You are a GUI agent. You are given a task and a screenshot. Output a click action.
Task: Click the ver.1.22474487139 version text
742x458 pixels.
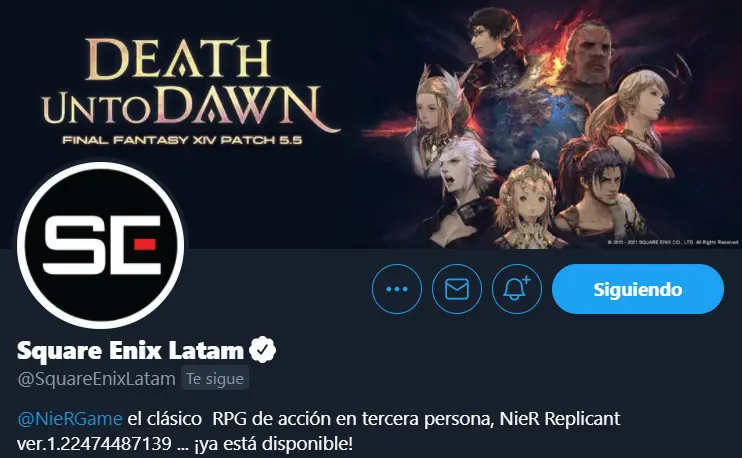click(94, 444)
